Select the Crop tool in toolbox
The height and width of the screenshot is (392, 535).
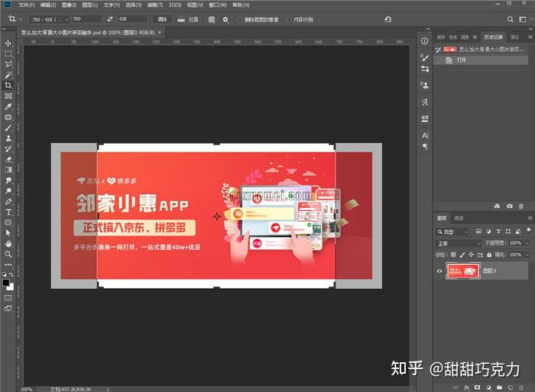coord(8,86)
